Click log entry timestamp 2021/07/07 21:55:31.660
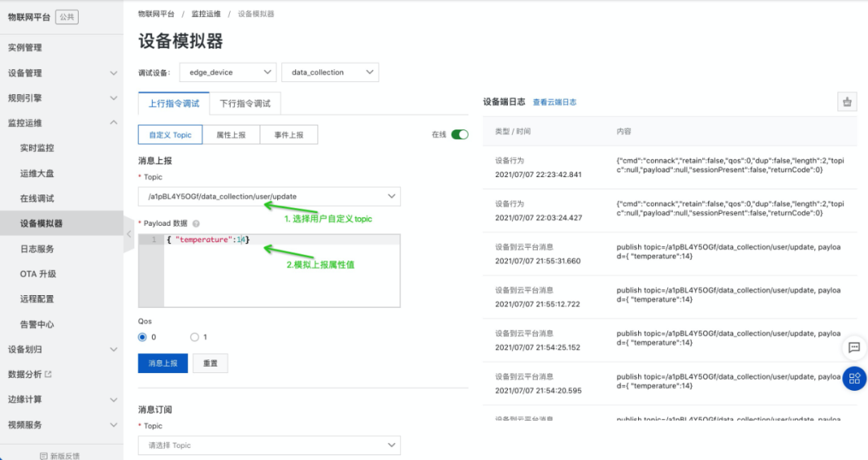 click(538, 261)
